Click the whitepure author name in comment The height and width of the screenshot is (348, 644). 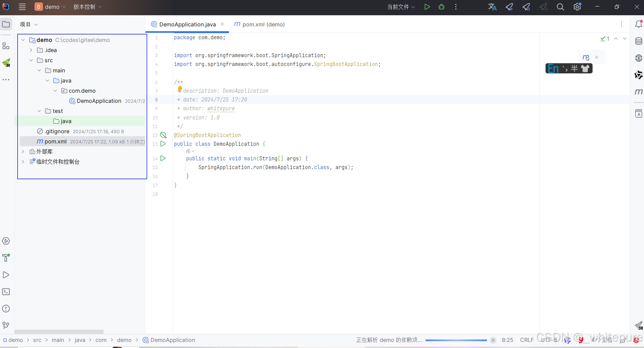221,109
